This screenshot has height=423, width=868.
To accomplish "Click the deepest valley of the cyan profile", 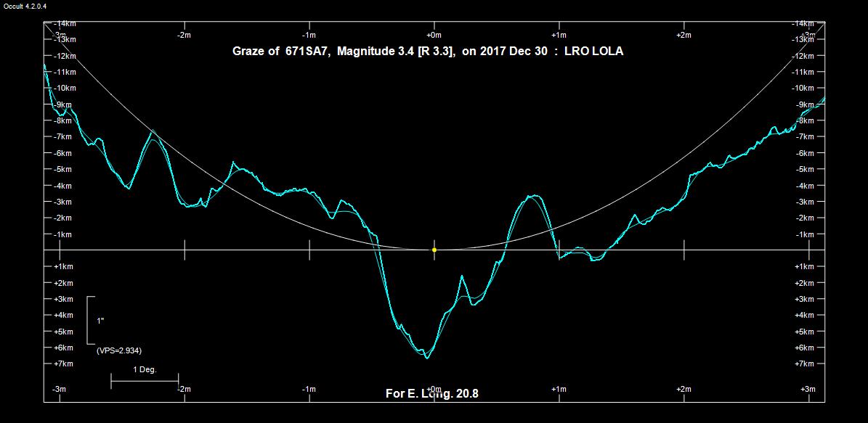I will point(426,357).
